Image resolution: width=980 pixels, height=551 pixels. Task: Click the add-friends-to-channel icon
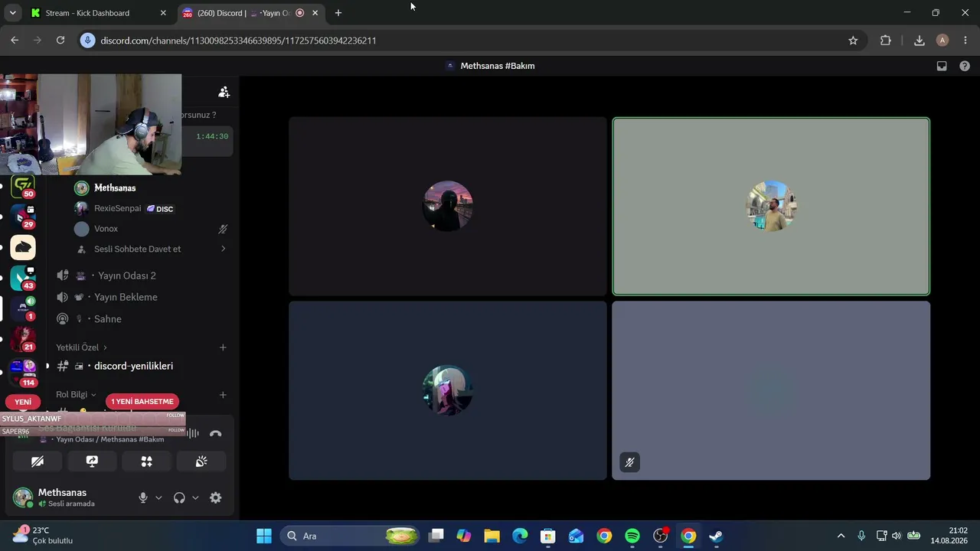[x=224, y=92]
